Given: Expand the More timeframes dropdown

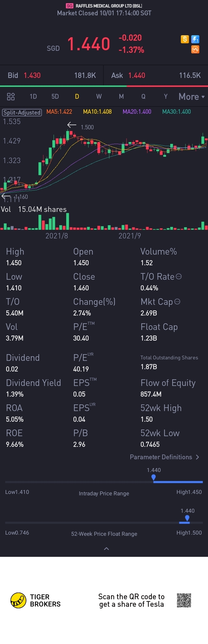Looking at the screenshot, I should click(192, 97).
